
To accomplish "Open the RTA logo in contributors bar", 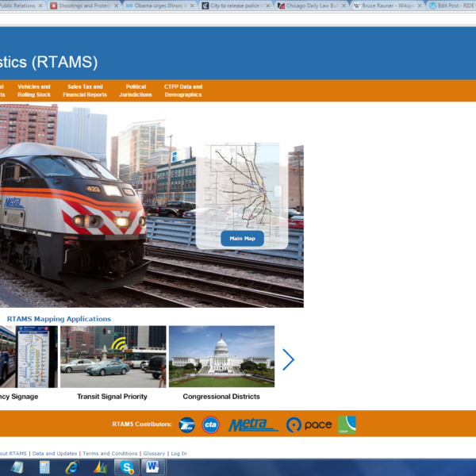I will [x=186, y=424].
